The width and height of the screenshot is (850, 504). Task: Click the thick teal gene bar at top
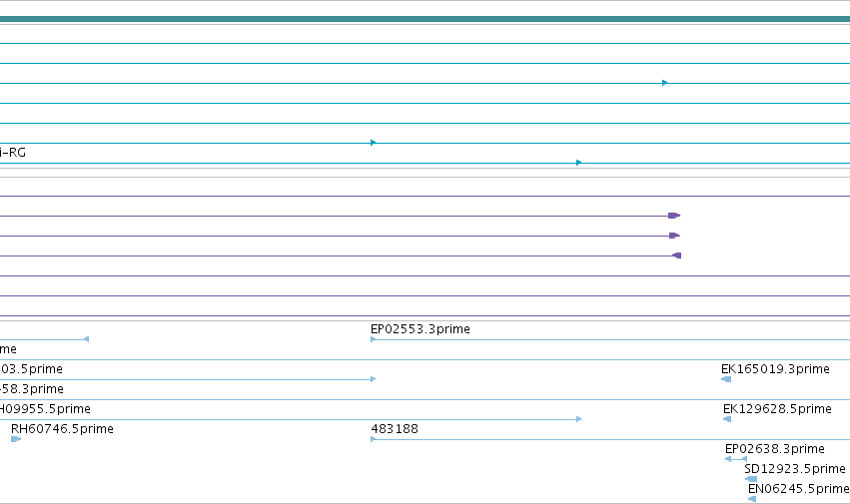tap(425, 19)
